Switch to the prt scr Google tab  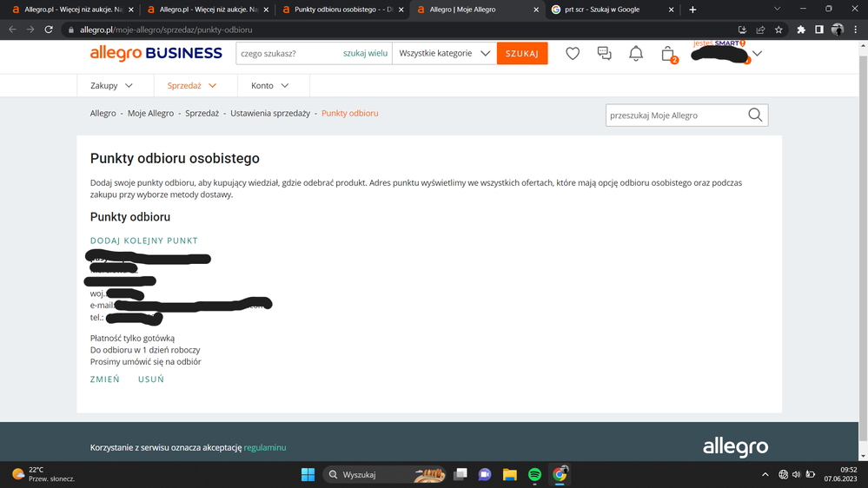(608, 10)
